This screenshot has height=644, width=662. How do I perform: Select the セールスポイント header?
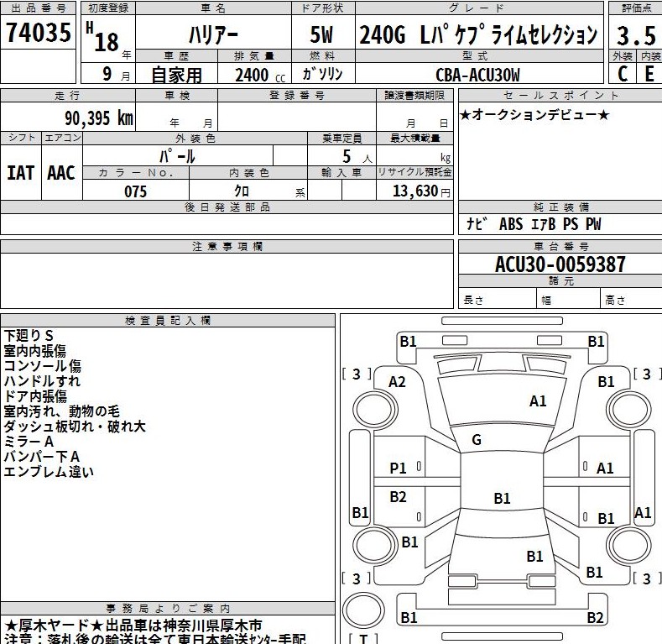coord(560,96)
